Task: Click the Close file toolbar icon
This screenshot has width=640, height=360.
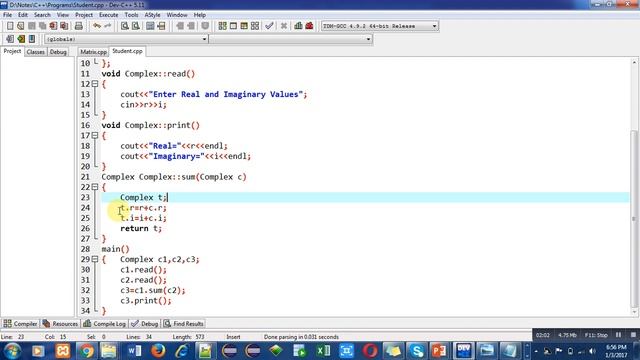Action: click(x=53, y=26)
